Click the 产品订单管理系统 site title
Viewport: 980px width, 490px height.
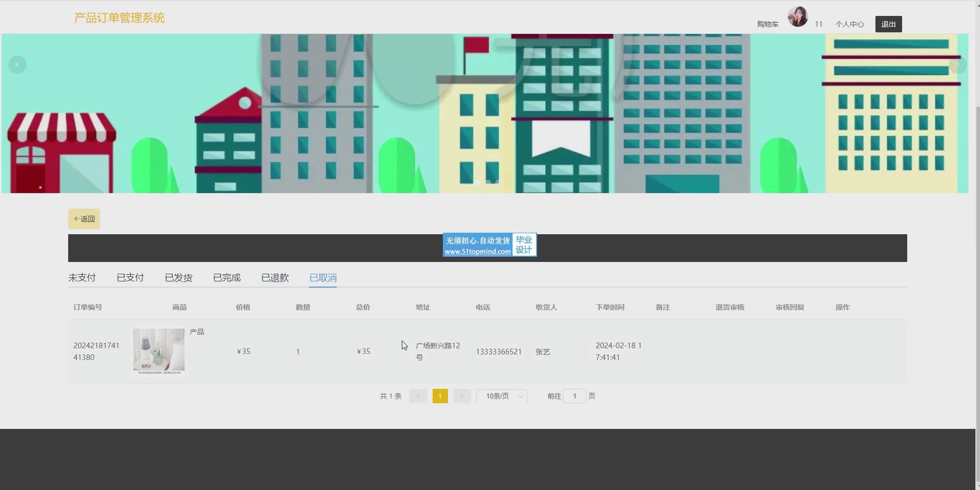click(x=119, y=18)
